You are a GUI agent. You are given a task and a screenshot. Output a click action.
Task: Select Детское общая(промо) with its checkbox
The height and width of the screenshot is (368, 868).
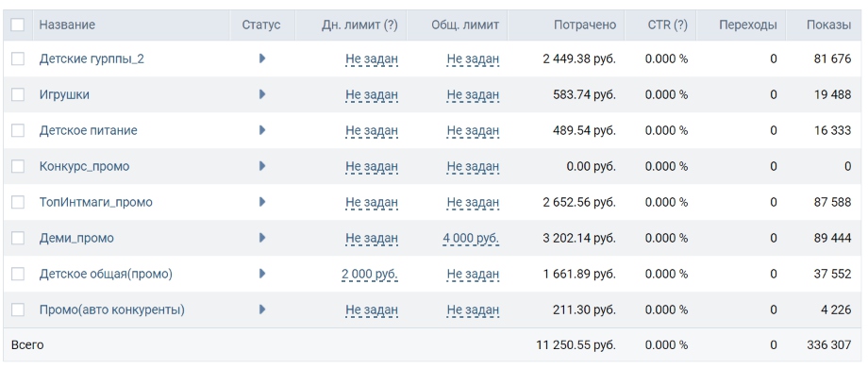click(18, 274)
